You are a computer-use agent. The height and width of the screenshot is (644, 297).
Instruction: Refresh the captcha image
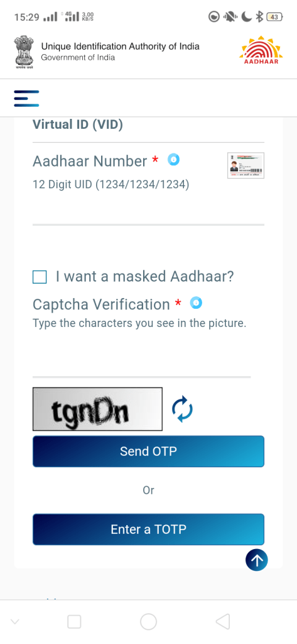(x=182, y=409)
